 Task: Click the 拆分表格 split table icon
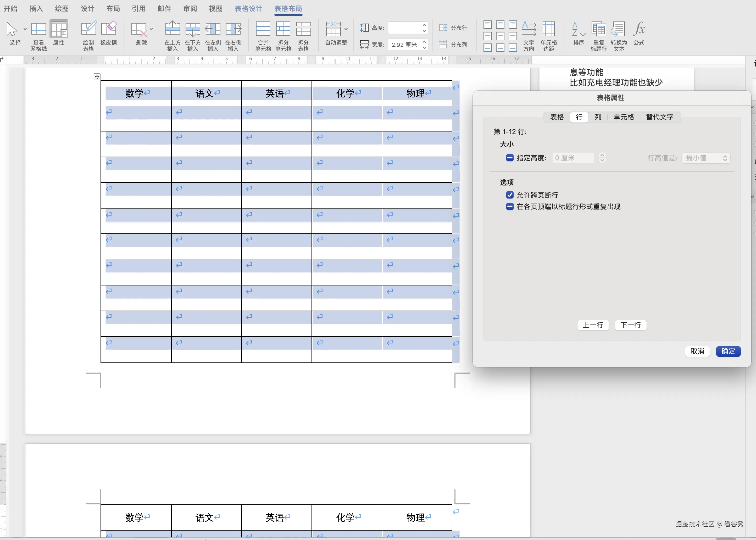(x=303, y=33)
